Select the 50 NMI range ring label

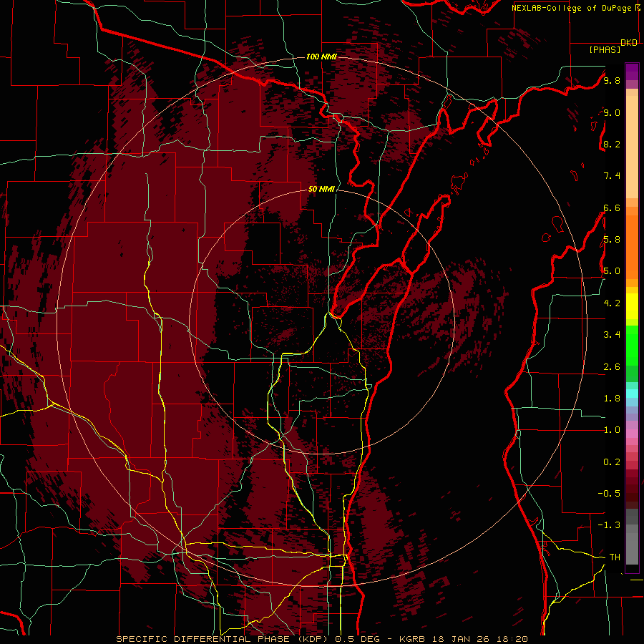(321, 189)
